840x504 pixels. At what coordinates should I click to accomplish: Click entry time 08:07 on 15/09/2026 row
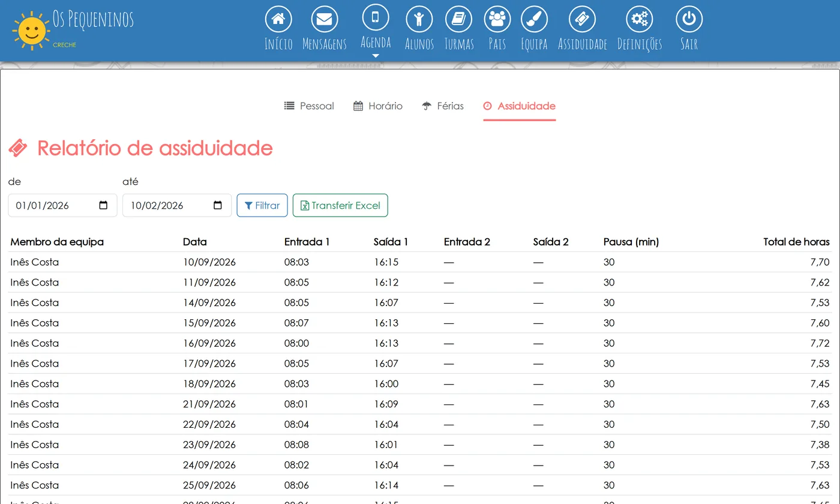[x=296, y=323]
